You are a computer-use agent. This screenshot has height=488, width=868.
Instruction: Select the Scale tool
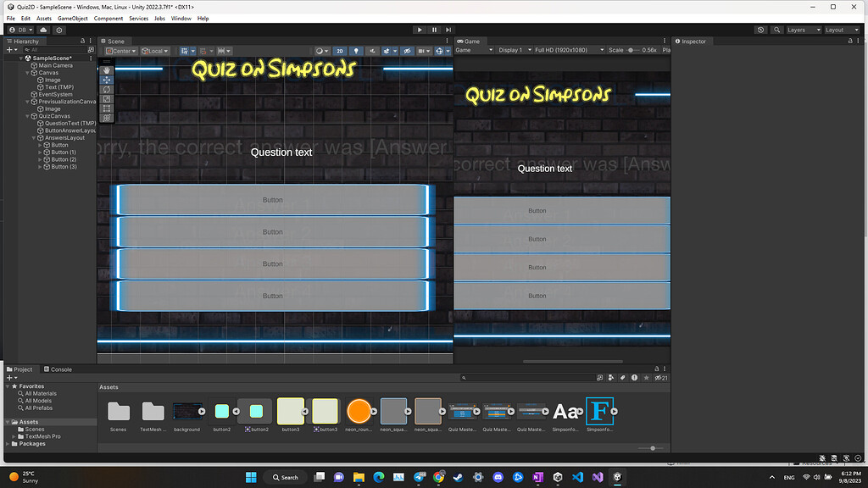106,98
